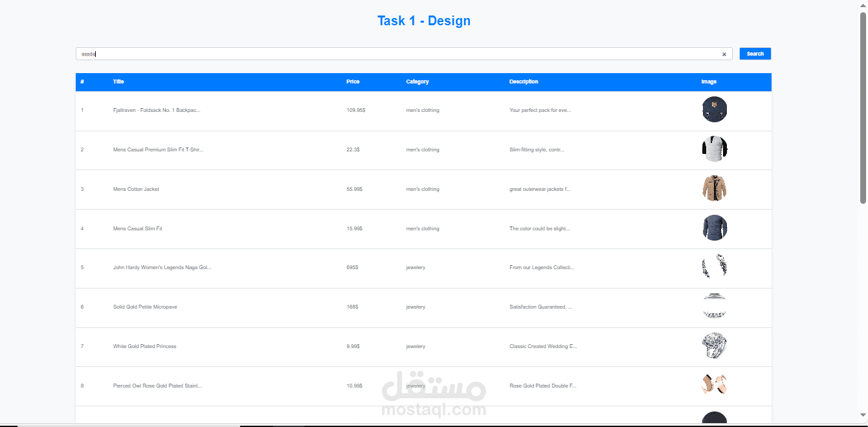Select the 'Mens Casual Slim Fit' title
The height and width of the screenshot is (427, 868).
click(137, 228)
